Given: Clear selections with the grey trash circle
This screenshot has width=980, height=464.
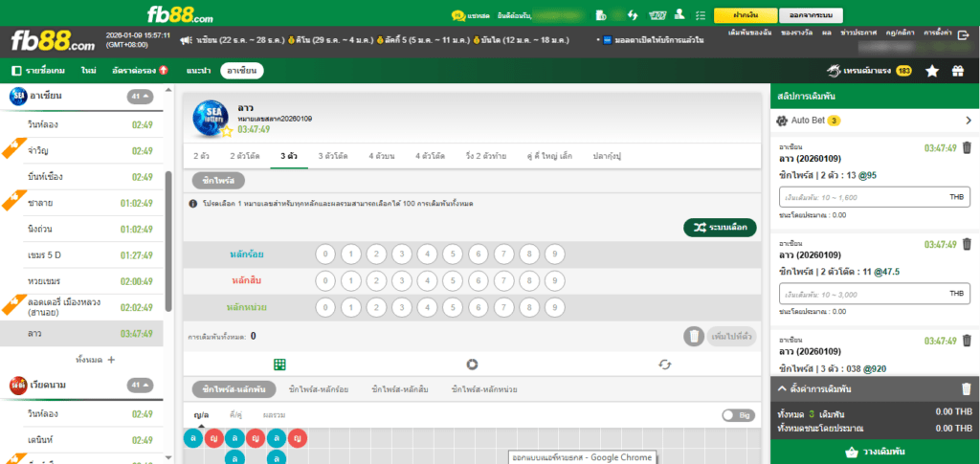Looking at the screenshot, I should tap(694, 337).
